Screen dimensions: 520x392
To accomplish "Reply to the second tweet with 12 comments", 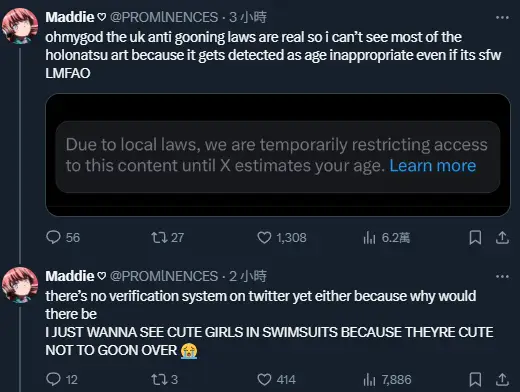I will click(x=62, y=379).
